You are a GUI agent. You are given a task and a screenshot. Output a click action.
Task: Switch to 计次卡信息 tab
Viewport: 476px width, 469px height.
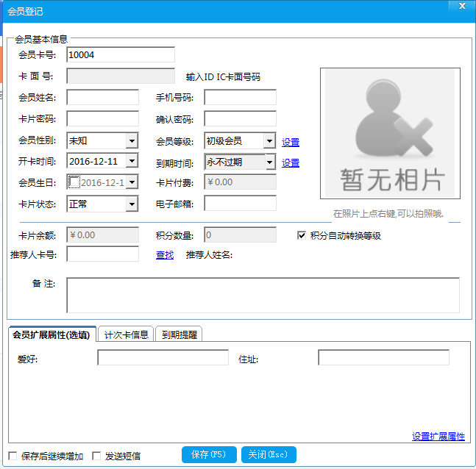pos(126,334)
